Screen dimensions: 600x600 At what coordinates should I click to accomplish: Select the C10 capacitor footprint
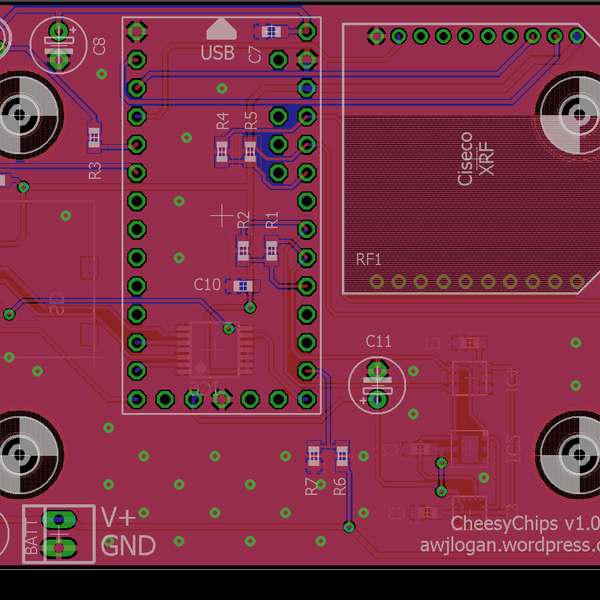point(243,286)
